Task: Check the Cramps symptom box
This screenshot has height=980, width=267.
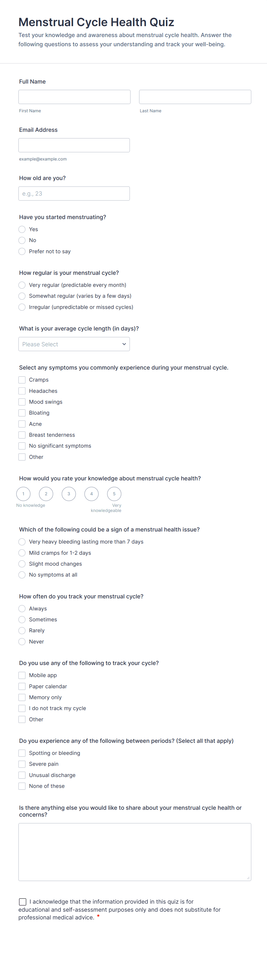Action: (22, 380)
